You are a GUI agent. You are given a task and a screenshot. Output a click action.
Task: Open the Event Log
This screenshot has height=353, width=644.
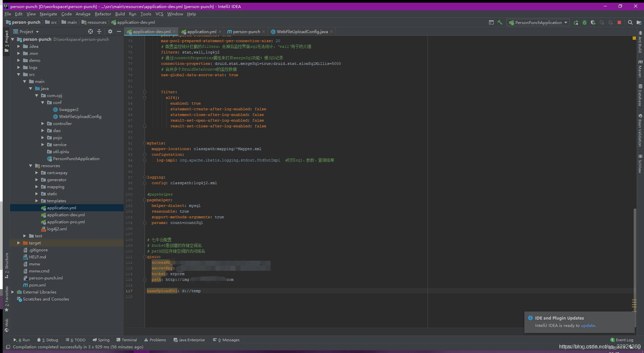pos(622,340)
